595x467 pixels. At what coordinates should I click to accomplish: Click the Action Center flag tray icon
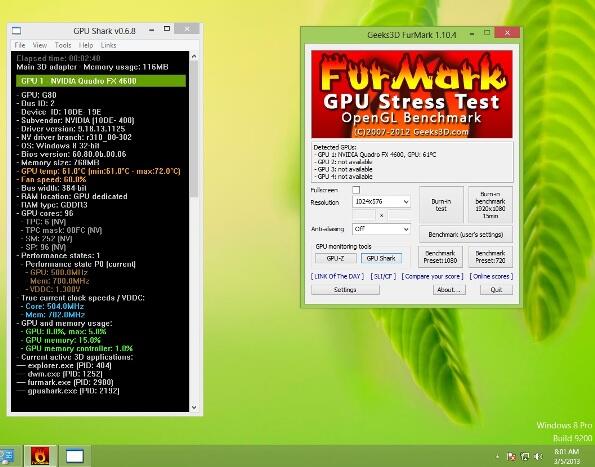tap(512, 456)
